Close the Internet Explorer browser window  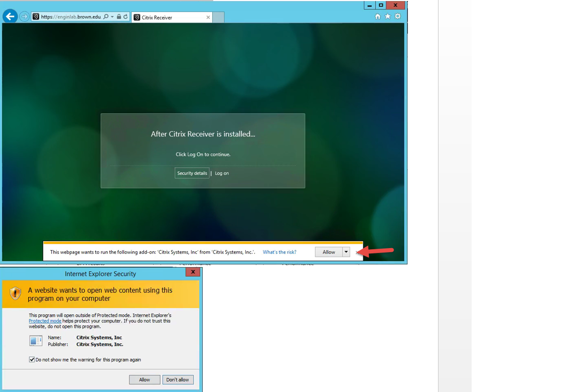tap(395, 5)
